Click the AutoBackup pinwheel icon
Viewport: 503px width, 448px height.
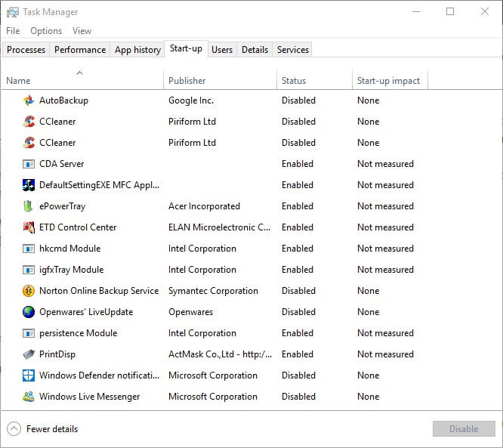click(x=29, y=100)
